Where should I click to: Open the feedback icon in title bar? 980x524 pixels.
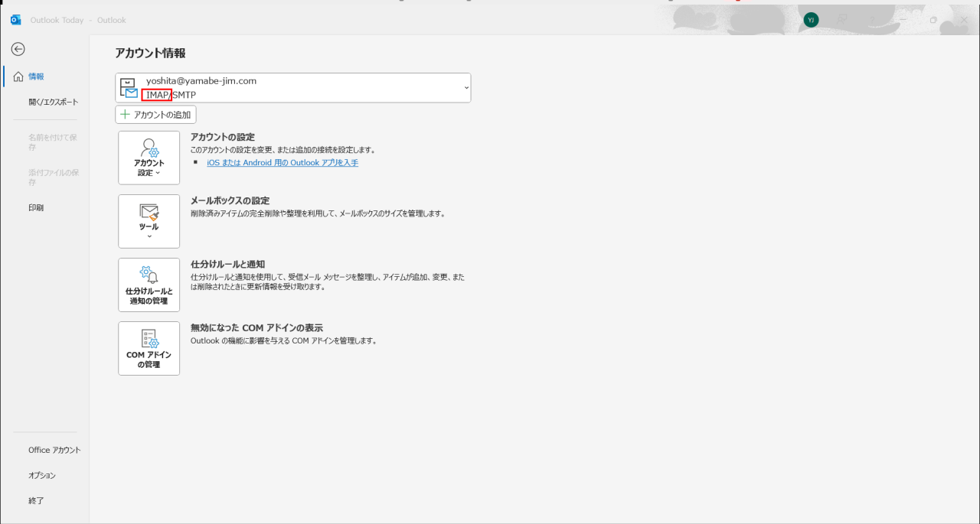click(843, 20)
